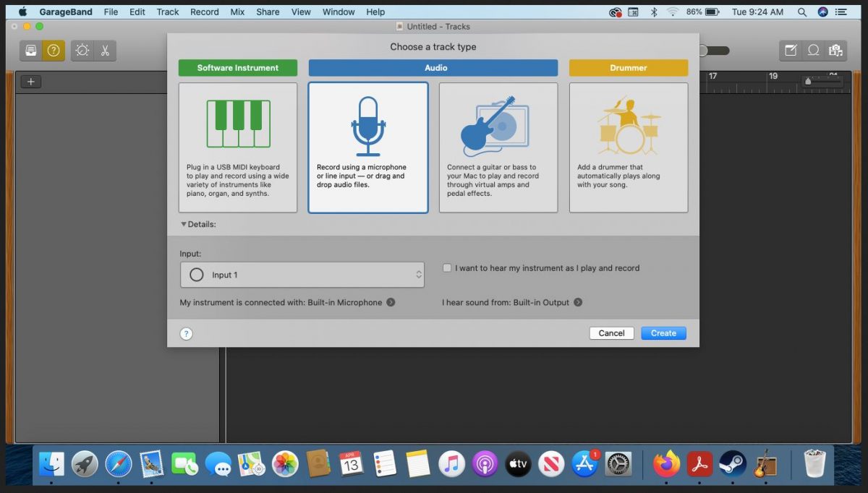Screen dimensions: 868x493
Task: Open the Input 1 dropdown
Action: tap(302, 275)
